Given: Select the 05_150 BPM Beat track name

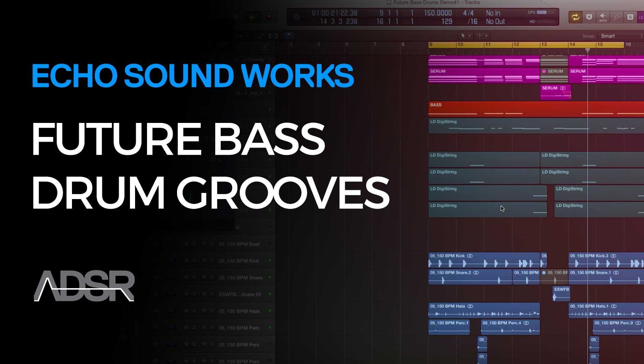Looking at the screenshot, I should click(239, 244).
